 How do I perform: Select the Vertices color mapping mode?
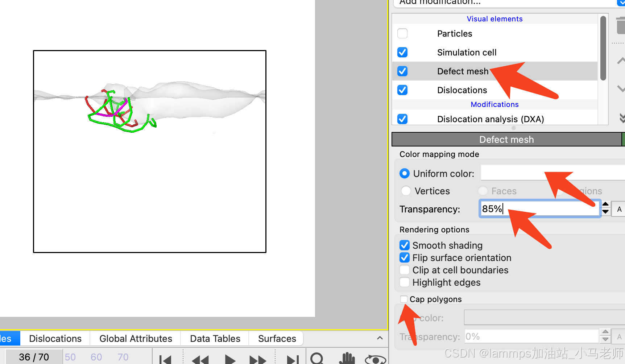(406, 191)
